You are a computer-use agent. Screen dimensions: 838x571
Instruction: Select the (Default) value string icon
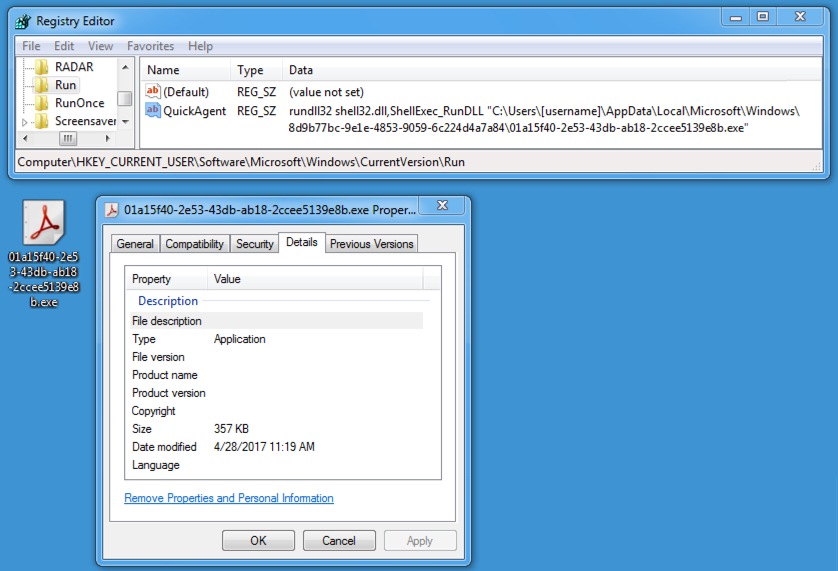[x=153, y=91]
